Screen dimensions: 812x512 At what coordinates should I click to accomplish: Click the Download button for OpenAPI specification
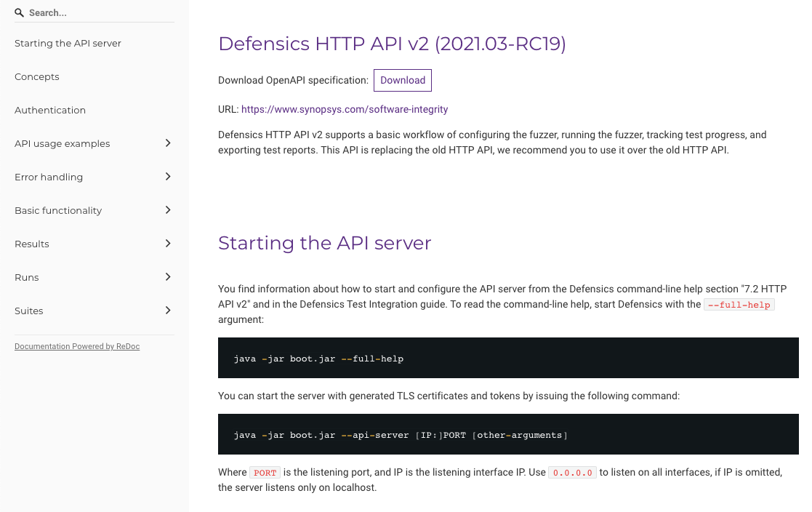click(402, 80)
